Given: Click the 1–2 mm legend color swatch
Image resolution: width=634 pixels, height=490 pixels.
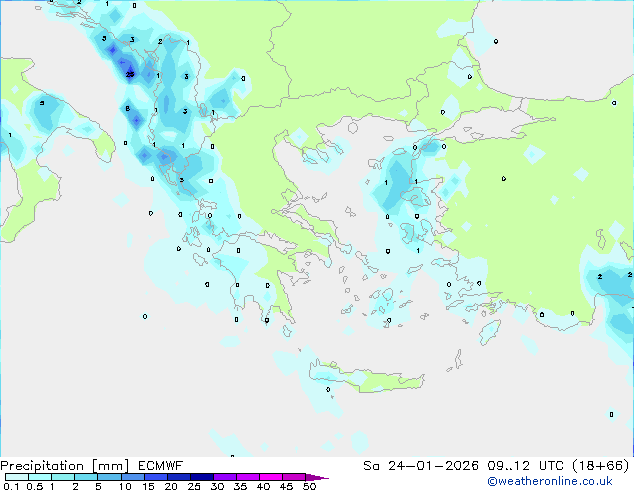Looking at the screenshot, I should tap(63, 477).
